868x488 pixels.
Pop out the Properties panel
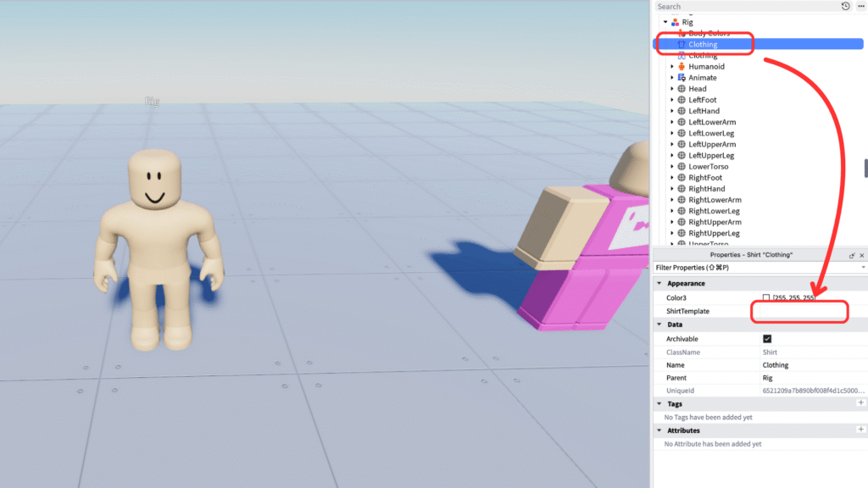click(852, 255)
